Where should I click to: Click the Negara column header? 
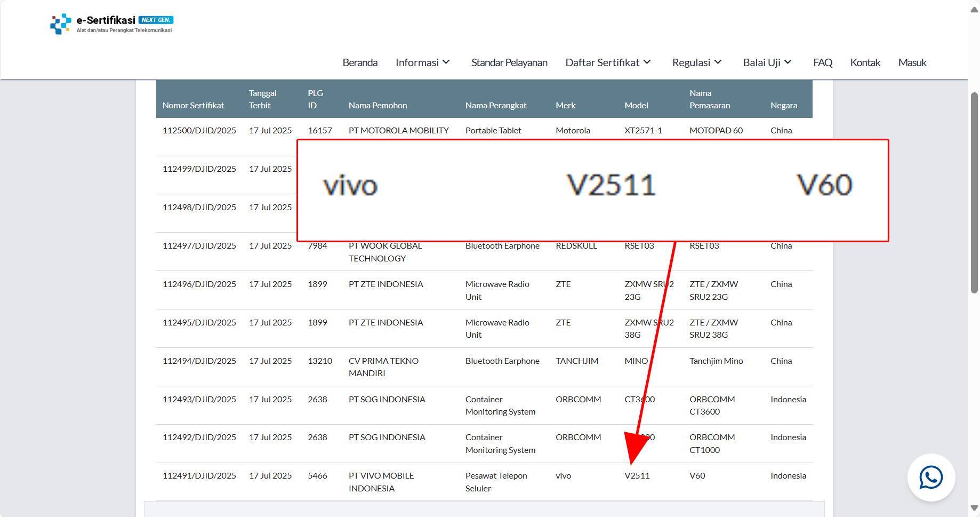pos(784,105)
